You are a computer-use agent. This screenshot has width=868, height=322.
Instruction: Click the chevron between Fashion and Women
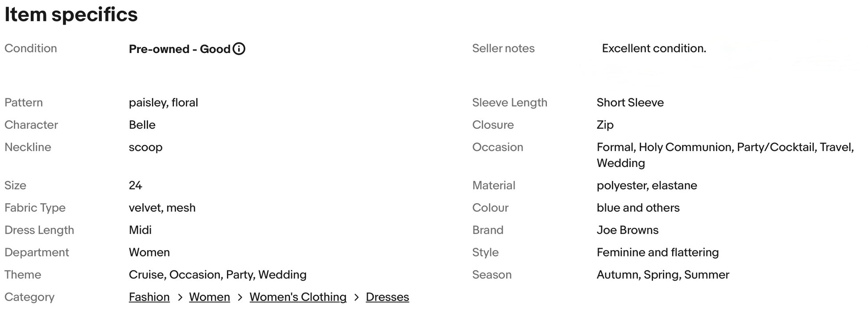coord(180,297)
